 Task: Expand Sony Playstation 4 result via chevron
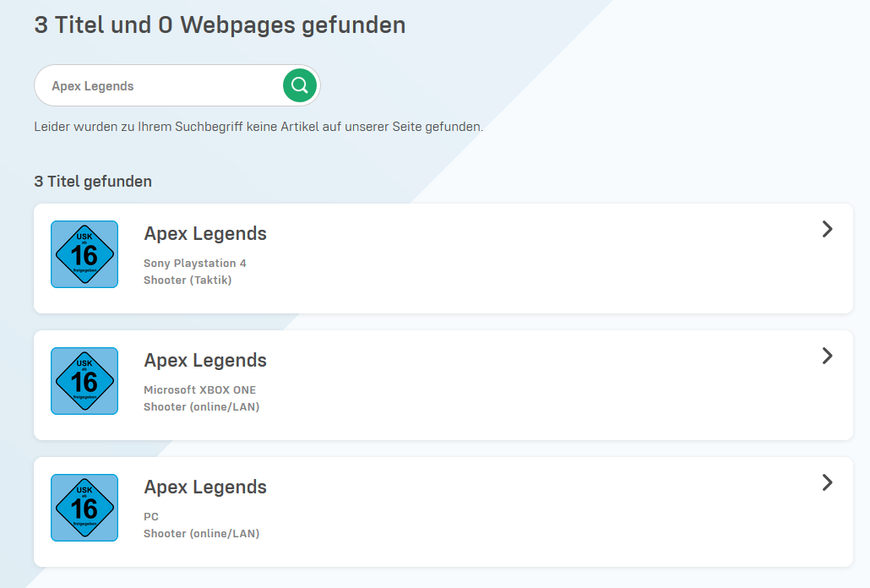[827, 229]
